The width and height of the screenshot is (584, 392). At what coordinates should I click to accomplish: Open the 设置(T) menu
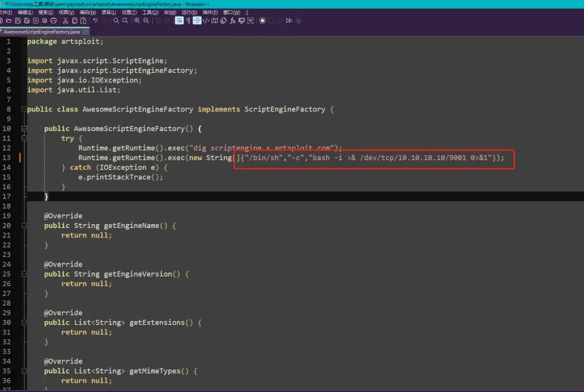tap(129, 13)
